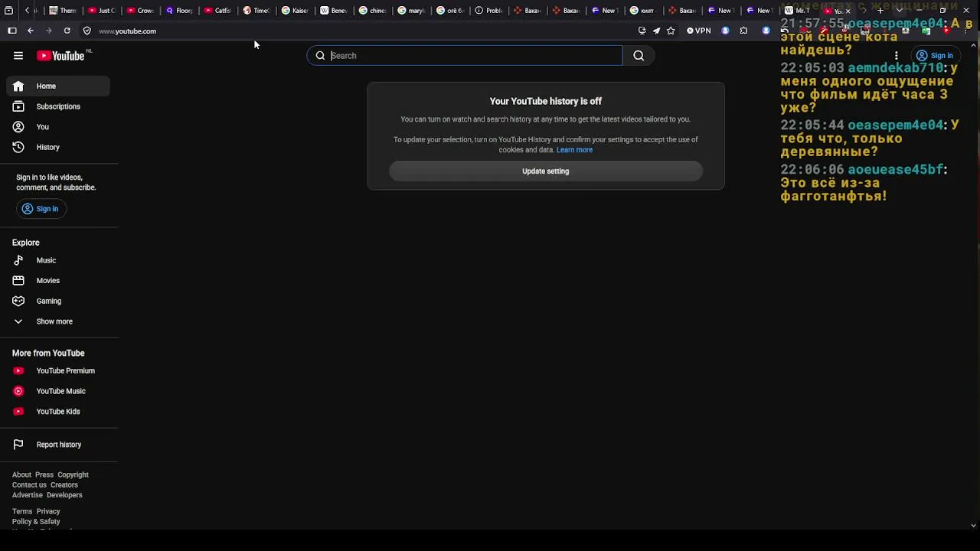
Task: Open the You sidebar section
Action: (x=58, y=127)
